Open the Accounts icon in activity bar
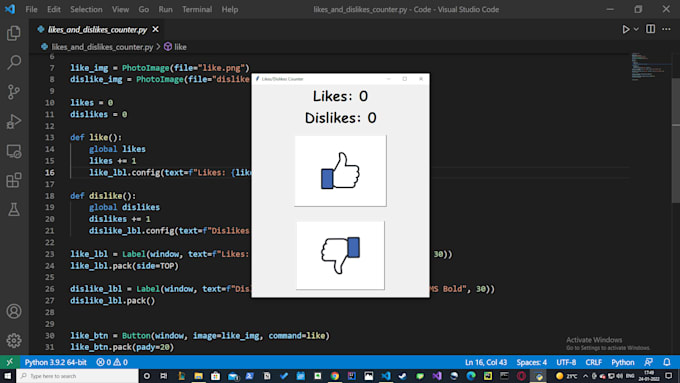The width and height of the screenshot is (680, 383). [14, 311]
